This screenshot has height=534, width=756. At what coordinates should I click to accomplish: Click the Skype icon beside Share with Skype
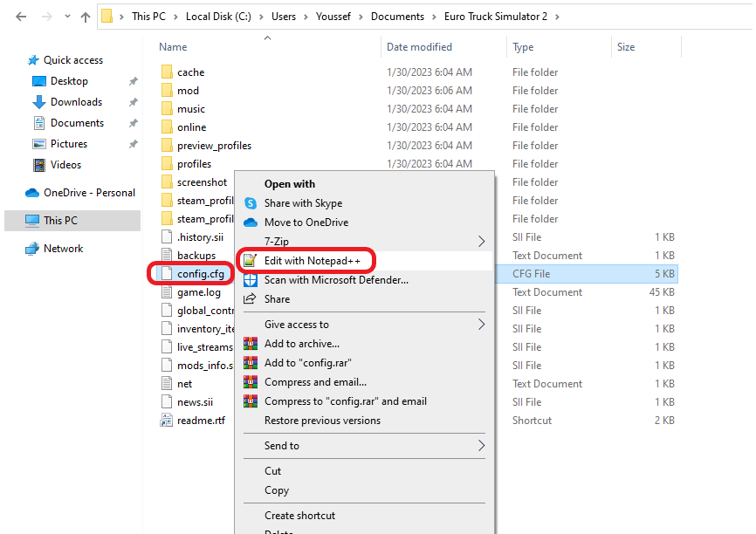(x=251, y=203)
